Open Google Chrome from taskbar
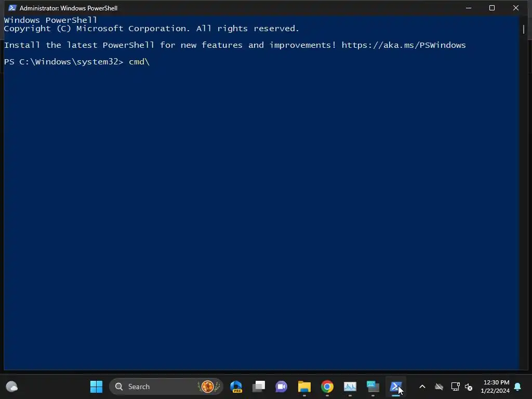 [327, 387]
